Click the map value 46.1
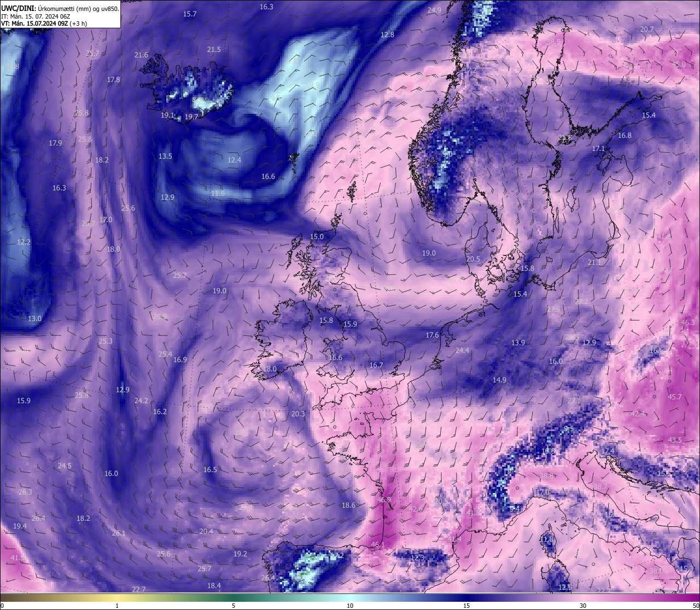 [x=378, y=544]
